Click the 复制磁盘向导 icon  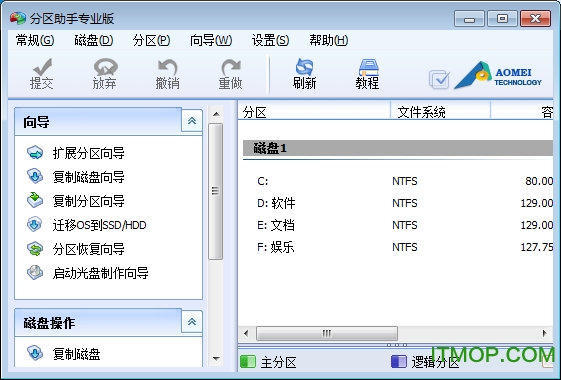[35, 176]
